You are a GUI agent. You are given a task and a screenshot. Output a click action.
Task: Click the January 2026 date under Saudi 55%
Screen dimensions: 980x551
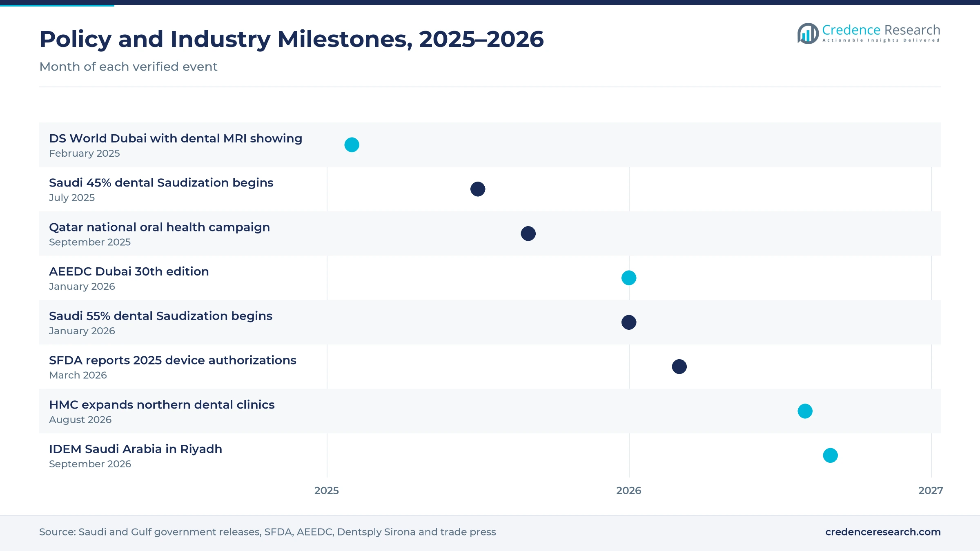click(x=82, y=331)
